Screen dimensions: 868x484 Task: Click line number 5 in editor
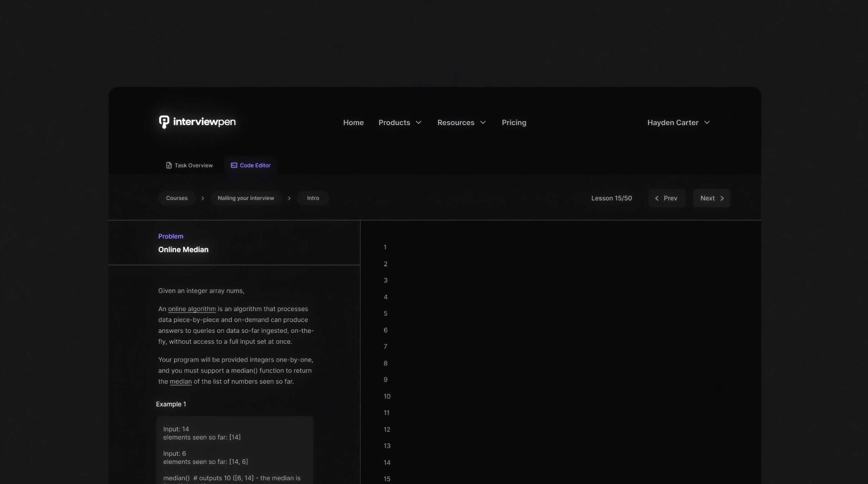[385, 314]
